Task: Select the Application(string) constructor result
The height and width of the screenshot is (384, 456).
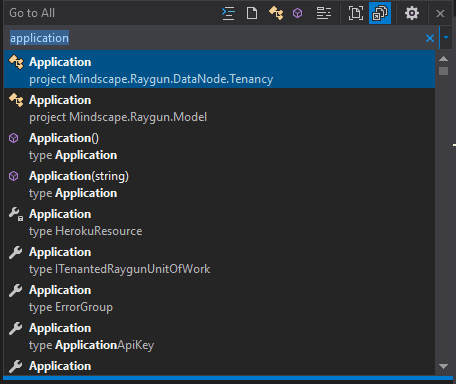Action: 219,183
